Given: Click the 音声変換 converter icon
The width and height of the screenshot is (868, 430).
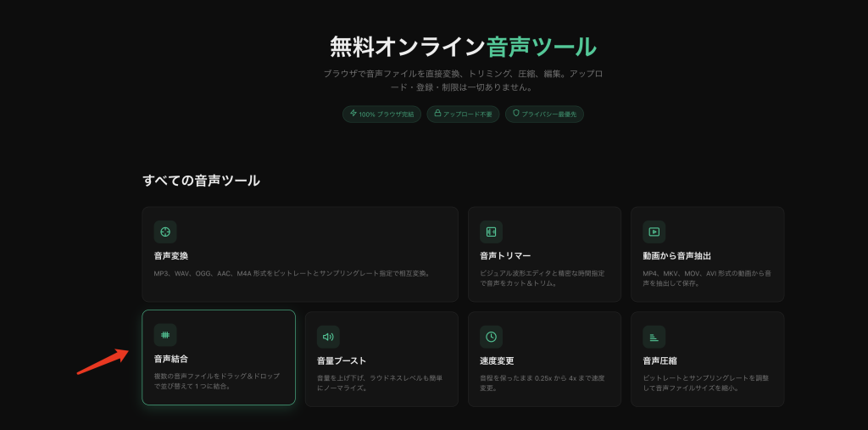Looking at the screenshot, I should click(x=165, y=232).
